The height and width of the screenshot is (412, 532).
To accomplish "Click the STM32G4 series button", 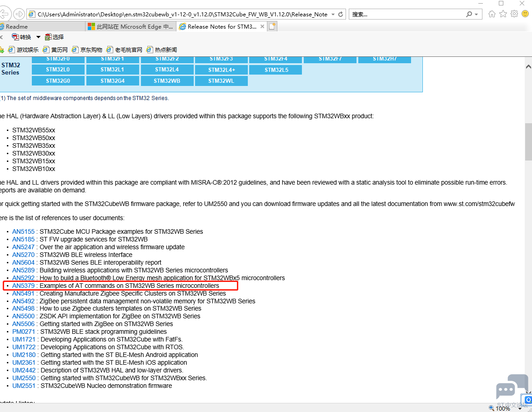I will [x=113, y=81].
